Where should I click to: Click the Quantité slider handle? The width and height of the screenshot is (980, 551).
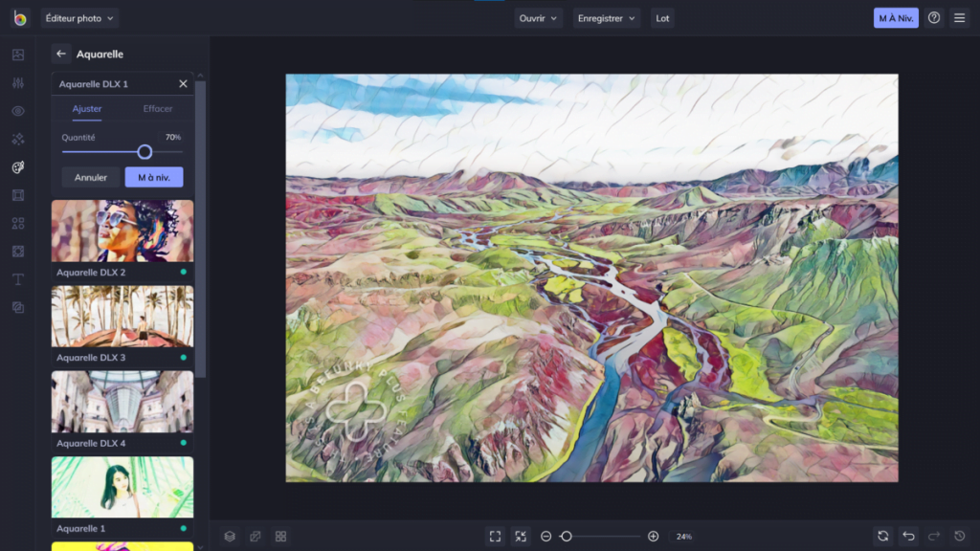point(145,152)
